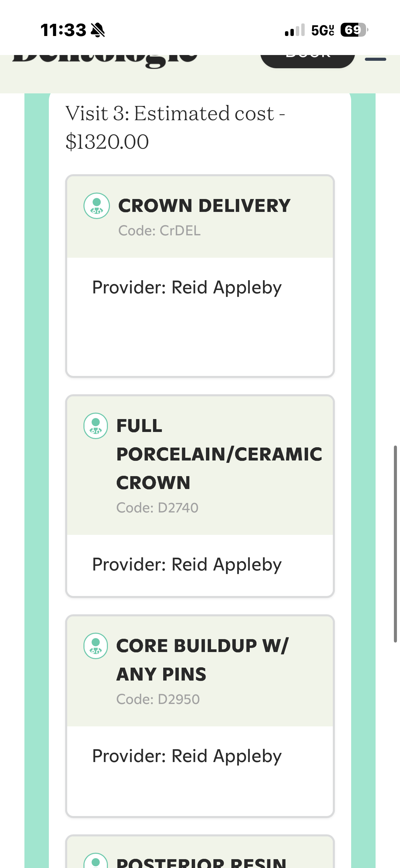Select the Core Buildup W/ Any Pins heading
The image size is (400, 868).
point(202,660)
